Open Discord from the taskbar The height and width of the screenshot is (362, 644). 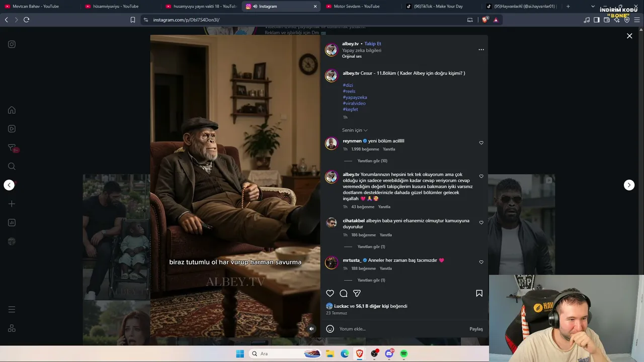pos(389,353)
